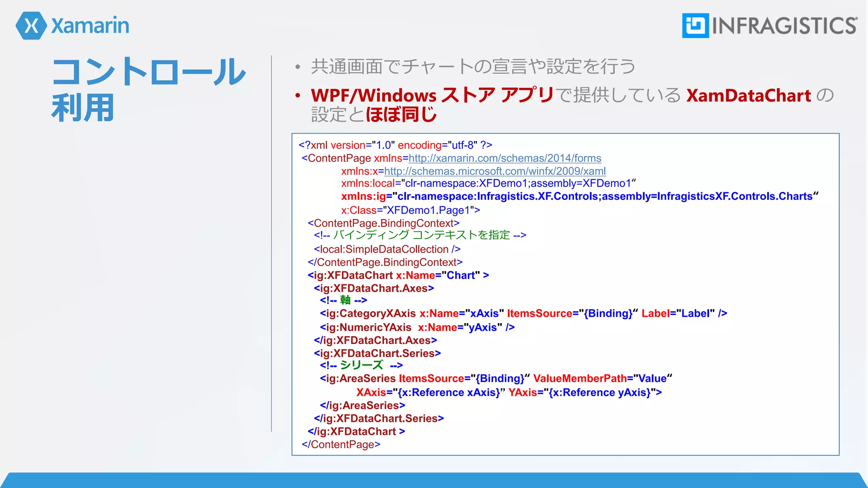Click the opening <ContentPage.BindingContext> tag
The image size is (868, 488).
click(384, 223)
